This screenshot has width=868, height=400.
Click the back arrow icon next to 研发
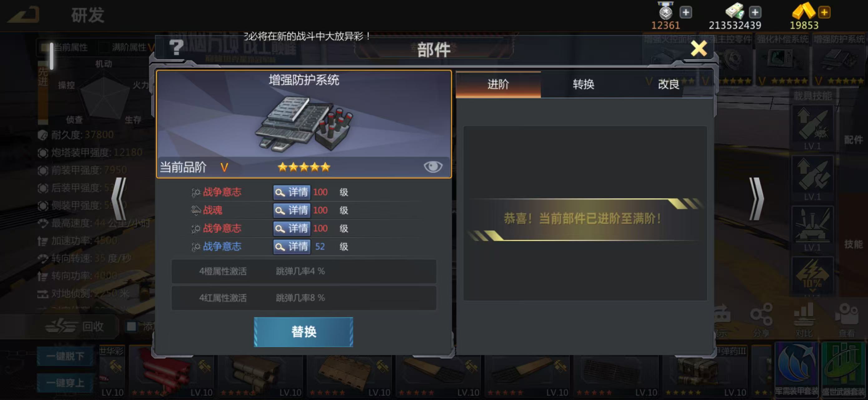[24, 15]
